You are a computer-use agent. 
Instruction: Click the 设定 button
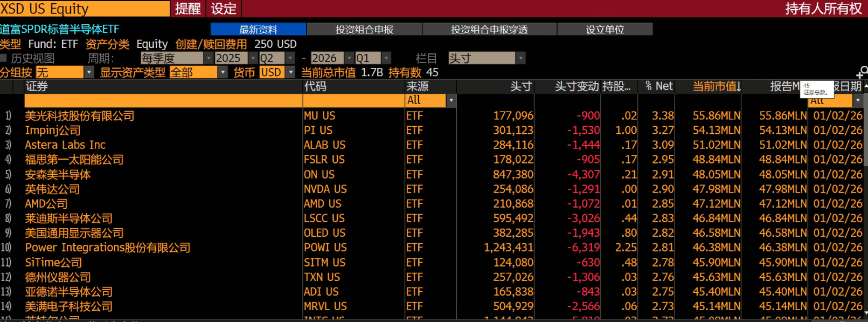coord(224,9)
